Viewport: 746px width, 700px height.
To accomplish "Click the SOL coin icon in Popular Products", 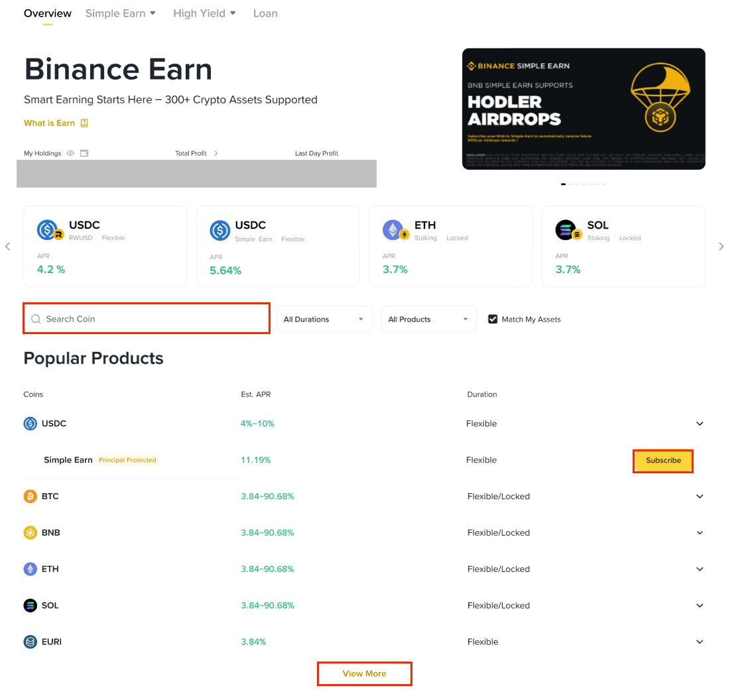I will point(30,605).
